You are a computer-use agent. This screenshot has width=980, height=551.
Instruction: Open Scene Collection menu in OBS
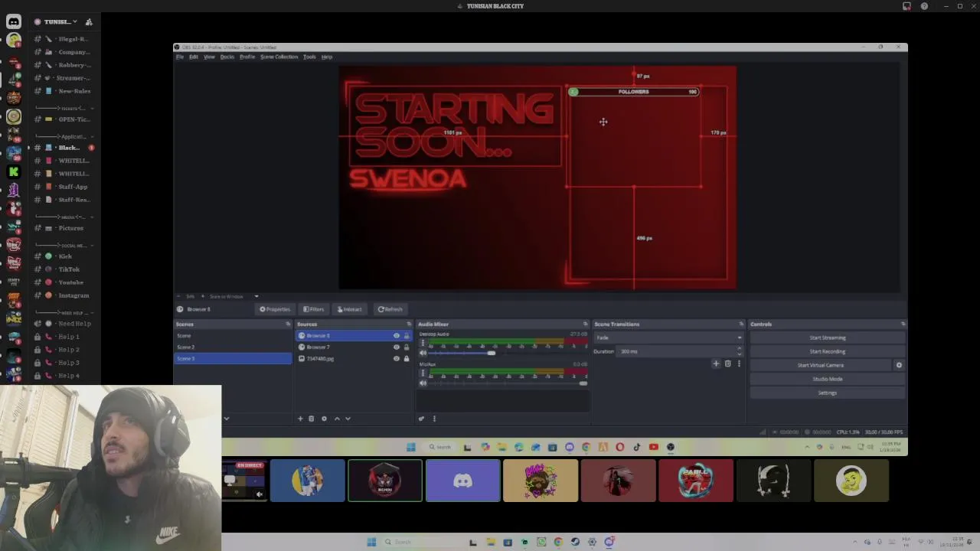279,57
